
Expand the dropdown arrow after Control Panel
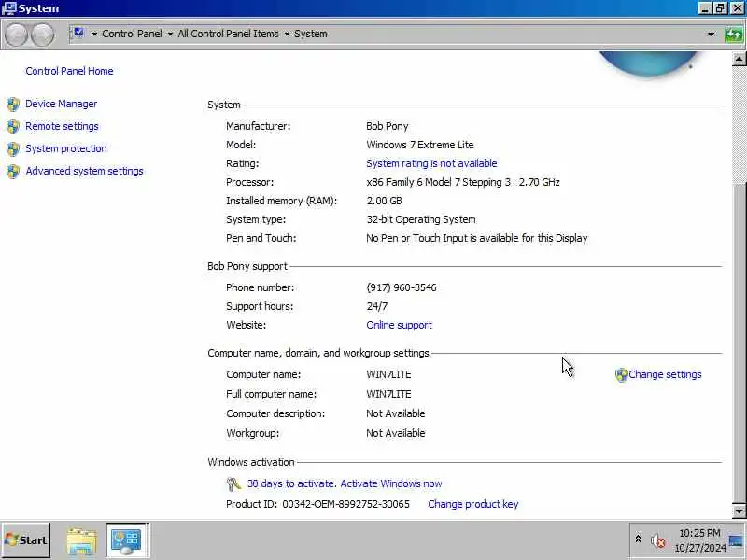coord(170,34)
